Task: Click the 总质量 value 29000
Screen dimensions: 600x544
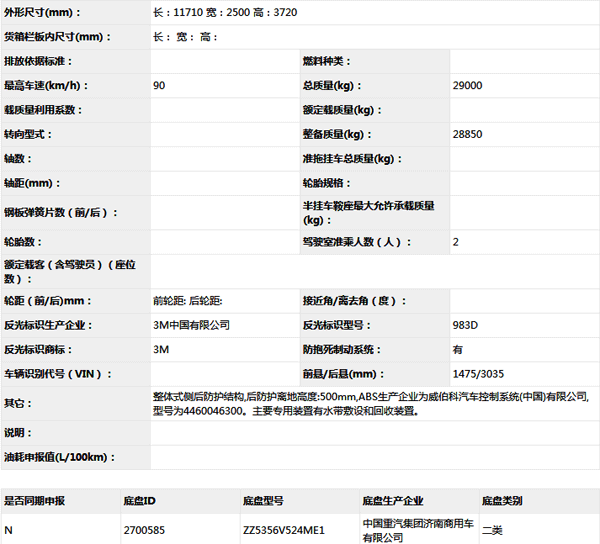Action: [x=467, y=86]
